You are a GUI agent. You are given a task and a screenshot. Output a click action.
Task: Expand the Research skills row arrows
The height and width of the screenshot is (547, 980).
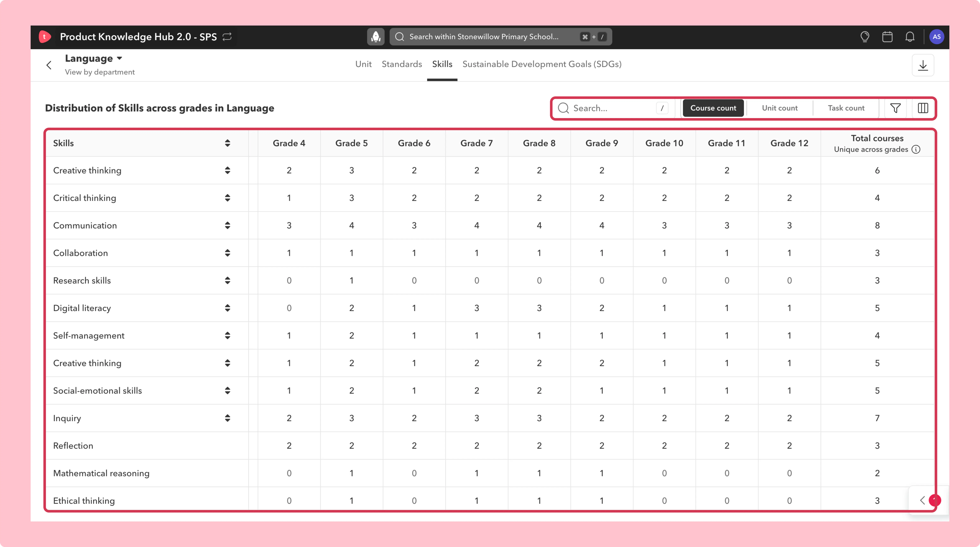(227, 281)
